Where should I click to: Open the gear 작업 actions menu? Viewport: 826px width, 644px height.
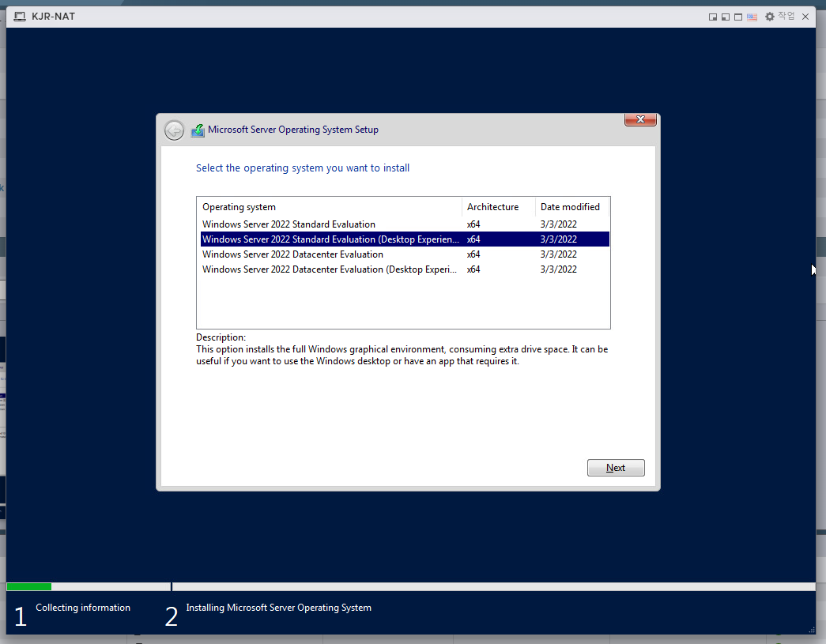tap(779, 17)
